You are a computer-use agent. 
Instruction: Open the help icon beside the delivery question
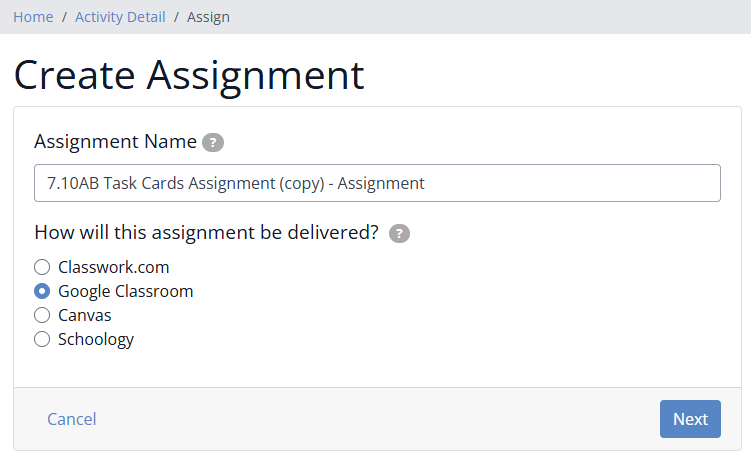[399, 233]
